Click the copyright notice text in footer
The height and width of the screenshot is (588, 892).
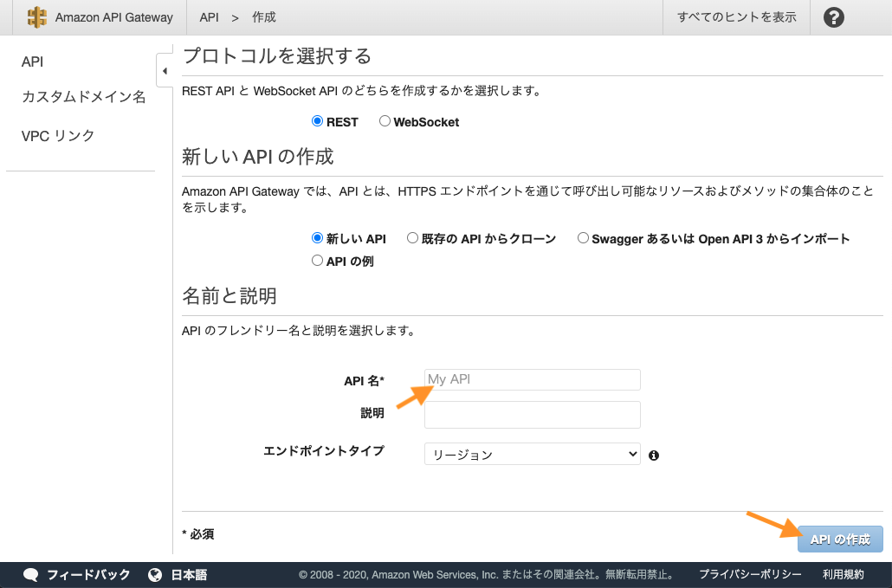pos(488,575)
